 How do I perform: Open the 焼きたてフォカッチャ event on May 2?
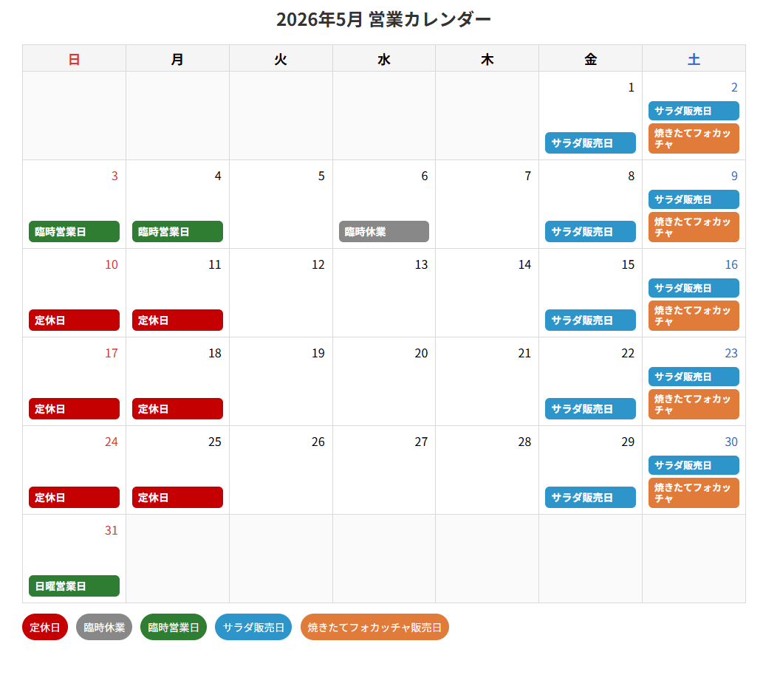pyautogui.click(x=694, y=139)
